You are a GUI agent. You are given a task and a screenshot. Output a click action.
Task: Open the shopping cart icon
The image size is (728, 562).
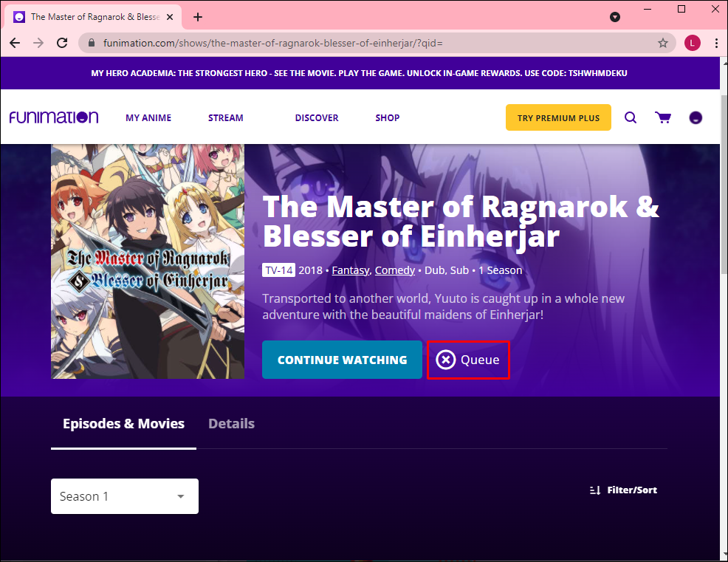[662, 117]
